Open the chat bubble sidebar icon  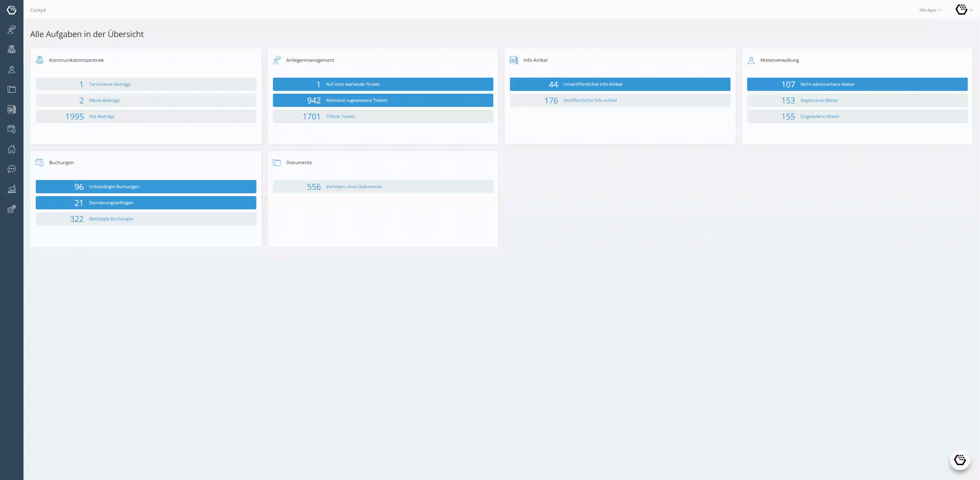click(11, 169)
